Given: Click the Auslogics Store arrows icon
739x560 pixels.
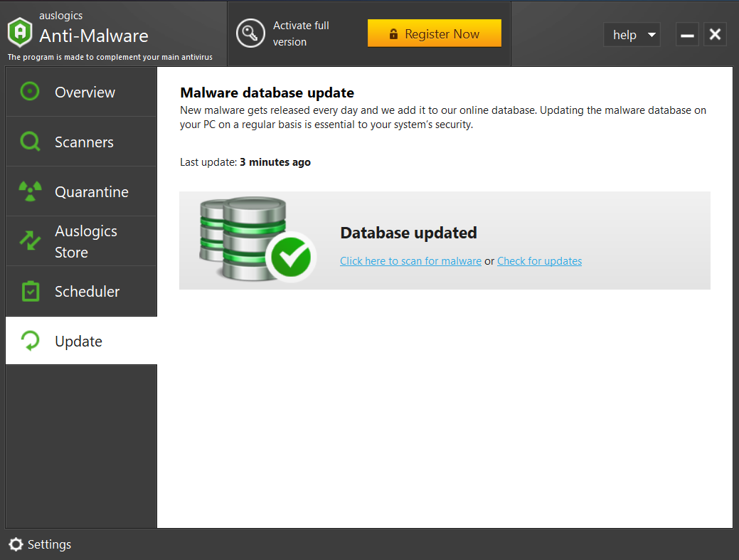Looking at the screenshot, I should click(30, 241).
